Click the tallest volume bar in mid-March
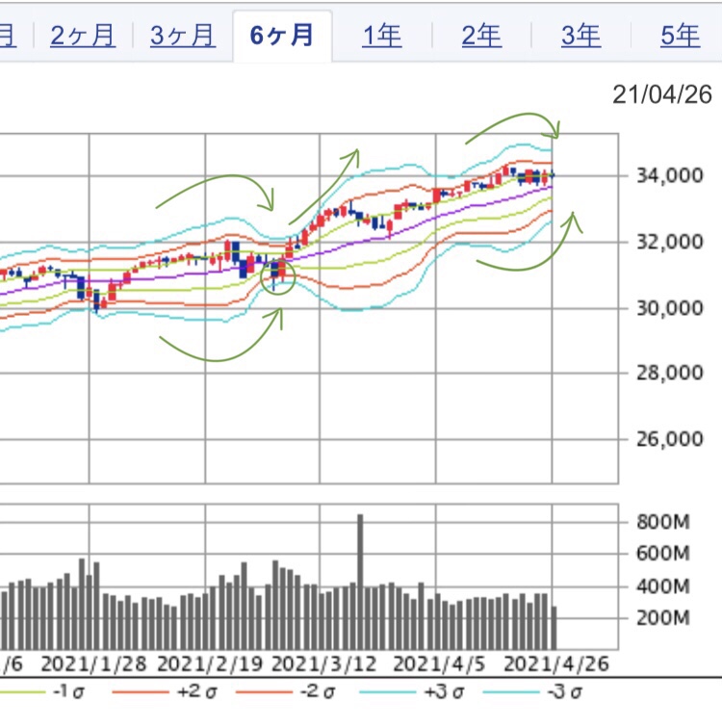 360,582
